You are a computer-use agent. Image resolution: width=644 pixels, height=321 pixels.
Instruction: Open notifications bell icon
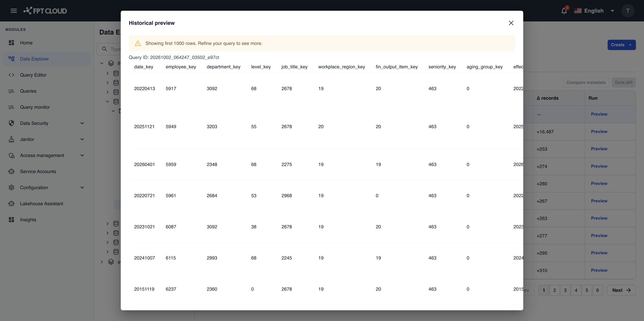564,11
